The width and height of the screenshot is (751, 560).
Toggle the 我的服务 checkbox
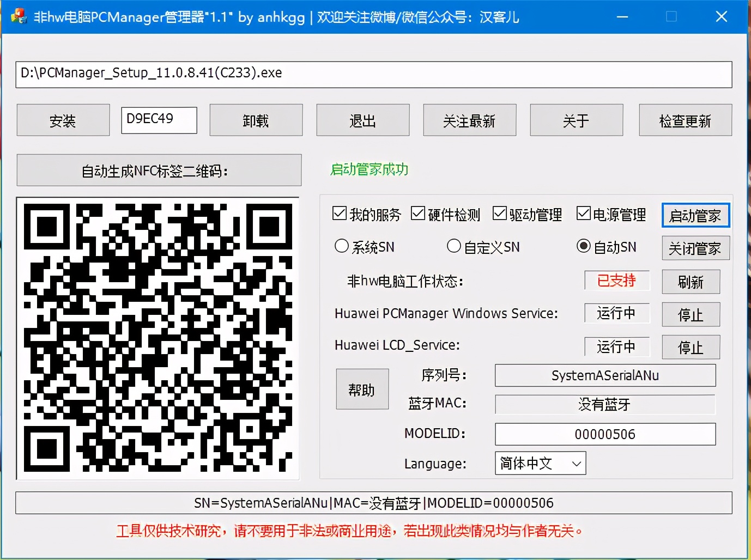[x=340, y=213]
